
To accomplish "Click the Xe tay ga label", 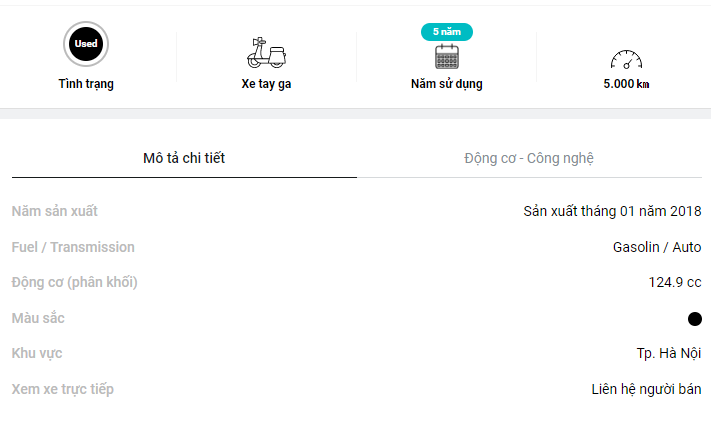I will click(266, 84).
